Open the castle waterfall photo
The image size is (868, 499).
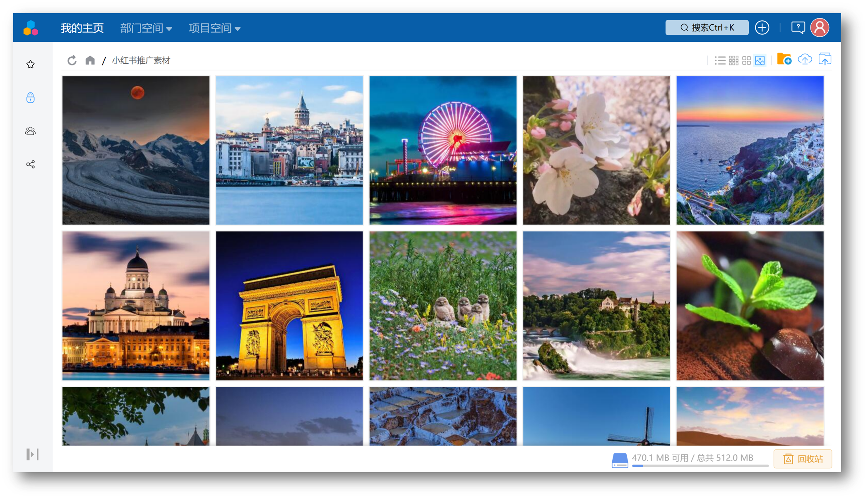[596, 306]
